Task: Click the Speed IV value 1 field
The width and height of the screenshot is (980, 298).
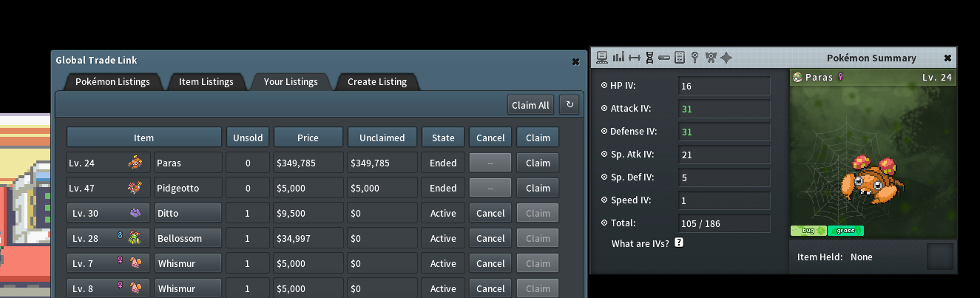Action: pyautogui.click(x=724, y=200)
